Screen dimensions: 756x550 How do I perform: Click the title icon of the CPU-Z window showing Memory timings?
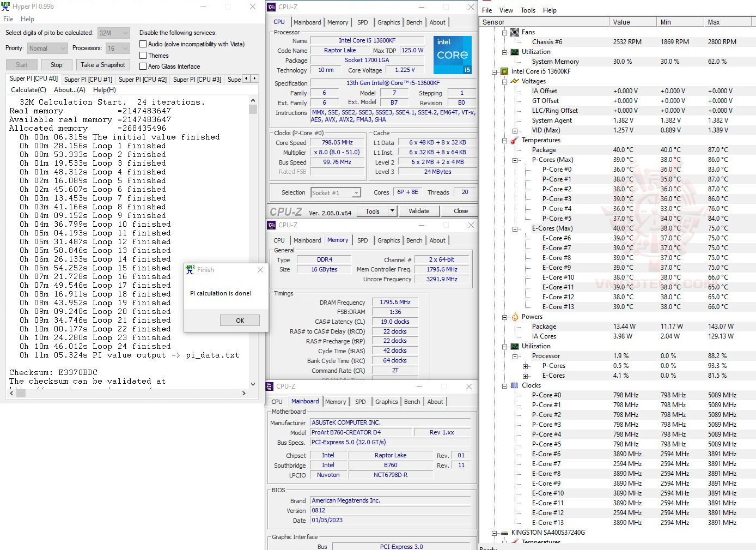coord(271,225)
